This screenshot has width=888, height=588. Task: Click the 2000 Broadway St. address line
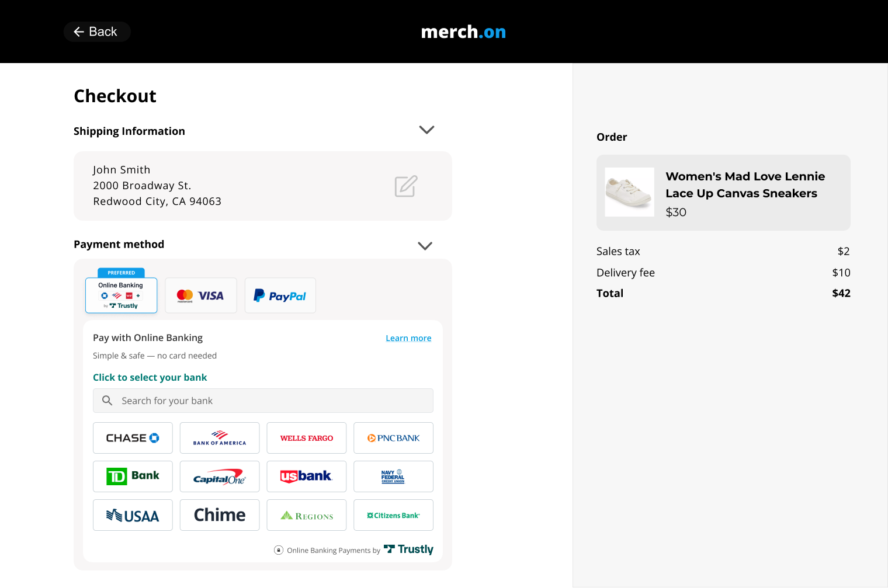[142, 186]
